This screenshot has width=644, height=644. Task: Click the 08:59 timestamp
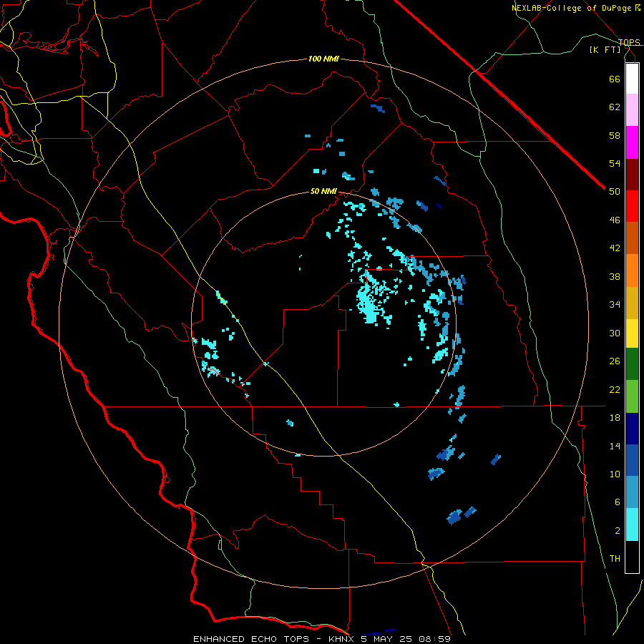coord(434,639)
